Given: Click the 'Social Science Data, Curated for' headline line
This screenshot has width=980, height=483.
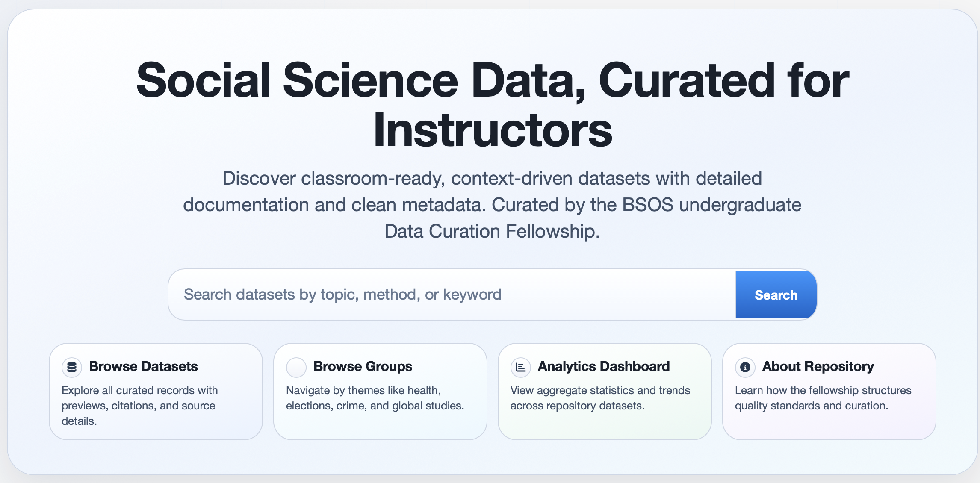Looking at the screenshot, I should coord(493,80).
